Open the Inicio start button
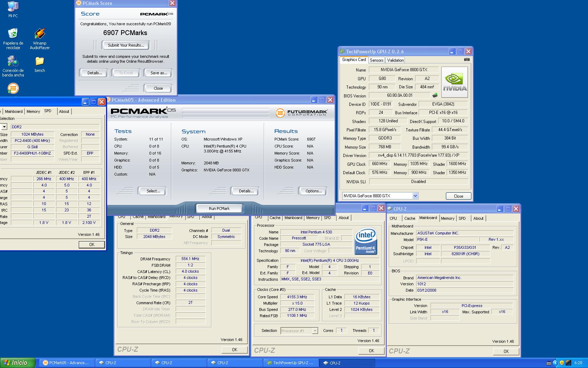Image resolution: width=588 pixels, height=368 pixels. click(18, 363)
